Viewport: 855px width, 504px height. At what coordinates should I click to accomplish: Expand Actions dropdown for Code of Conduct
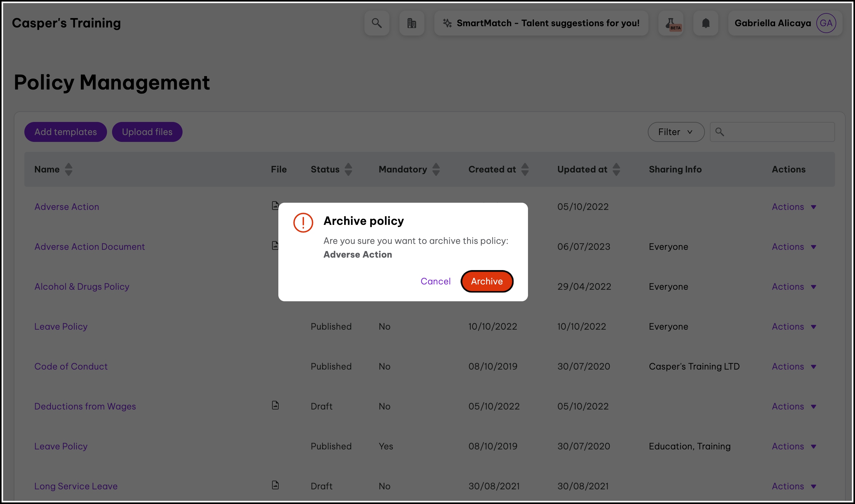(794, 366)
